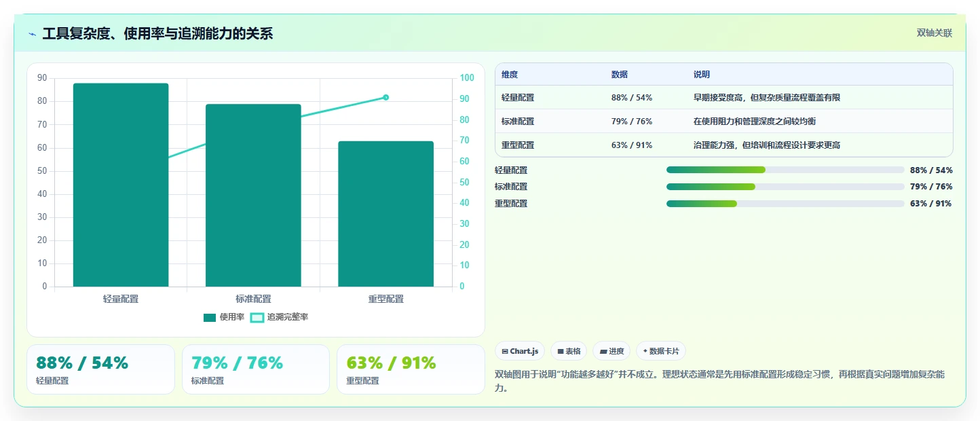Click the lightning icon beside the title
980x421 pixels.
pyautogui.click(x=32, y=34)
